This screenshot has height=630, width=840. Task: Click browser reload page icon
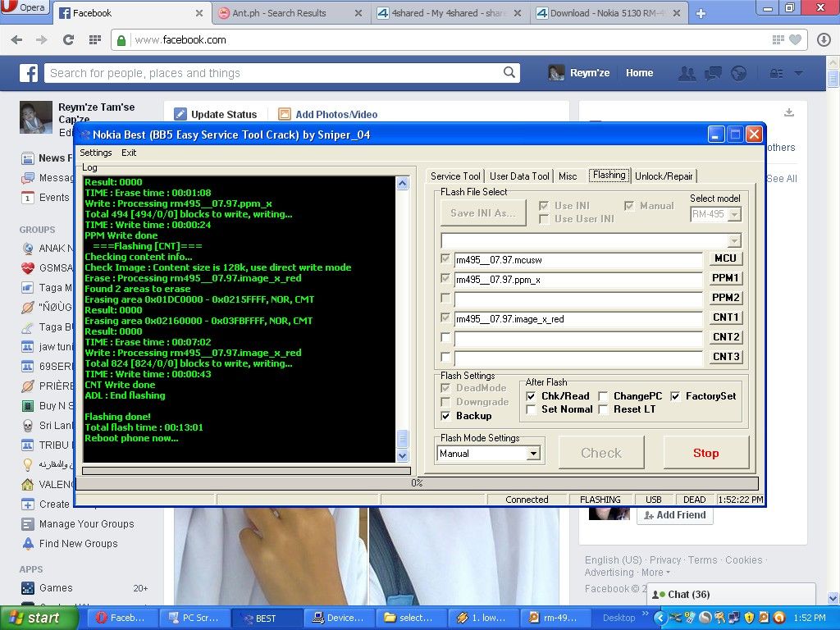point(68,39)
